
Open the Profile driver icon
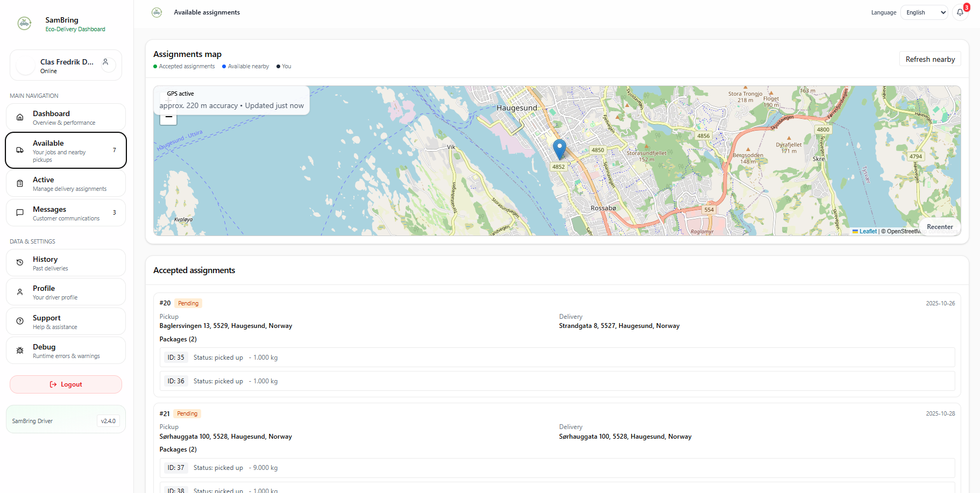[20, 291]
